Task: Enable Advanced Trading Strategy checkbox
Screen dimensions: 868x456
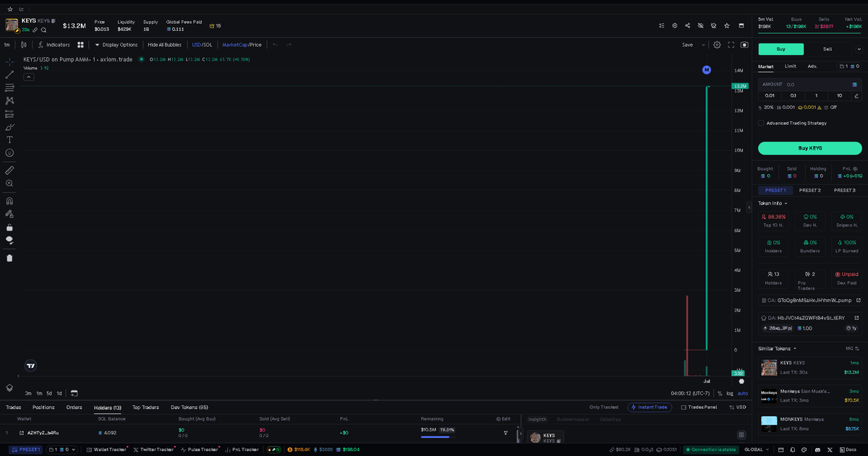Action: point(761,123)
